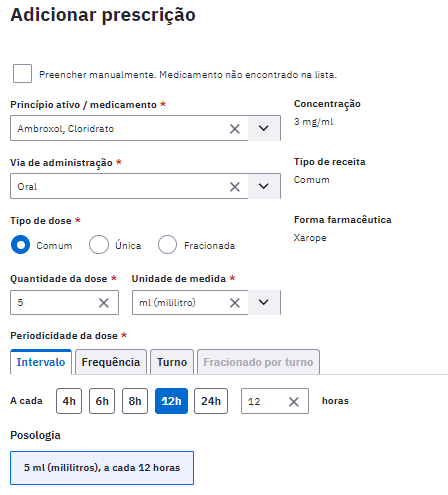The image size is (448, 495).
Task: Clear the Oral administration route selection
Action: coord(235,187)
